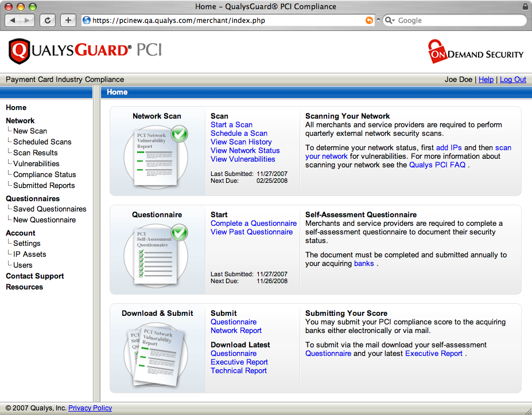Screen dimensions: 532x415
Task: Click inside the Google search field
Action: tap(448, 20)
